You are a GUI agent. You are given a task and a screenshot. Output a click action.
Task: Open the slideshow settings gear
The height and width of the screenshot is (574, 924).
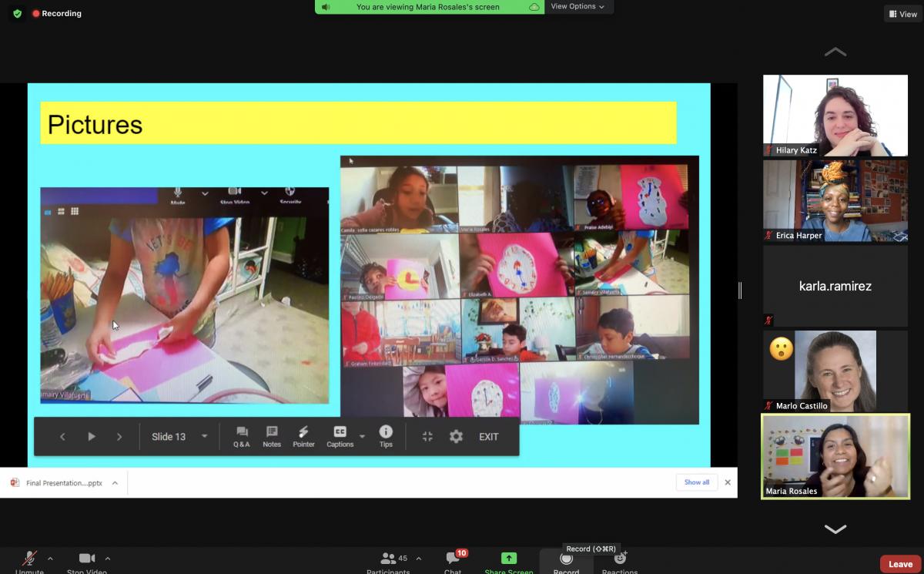pyautogui.click(x=456, y=436)
